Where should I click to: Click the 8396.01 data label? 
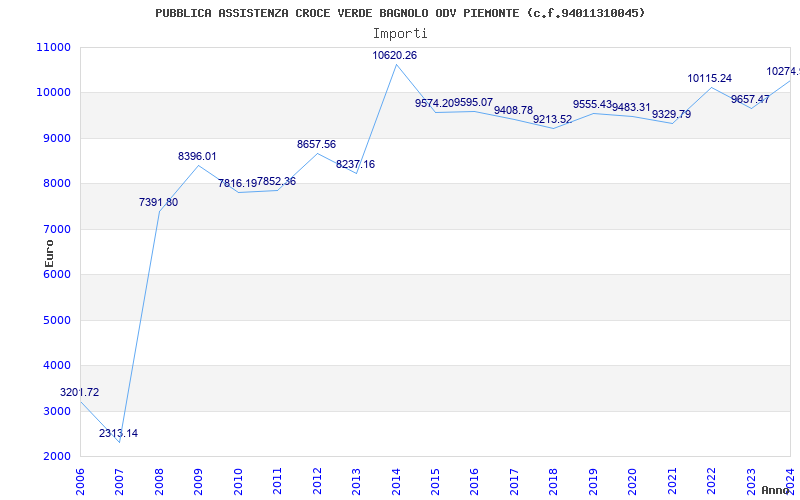pyautogui.click(x=197, y=157)
